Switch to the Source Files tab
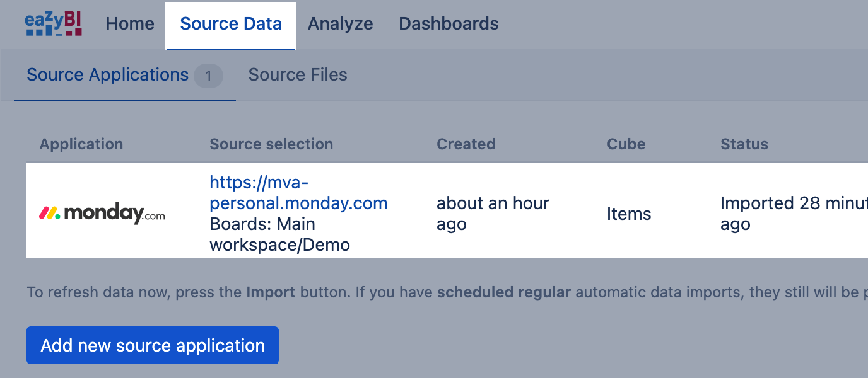Screen dimensions: 868x378 point(298,75)
